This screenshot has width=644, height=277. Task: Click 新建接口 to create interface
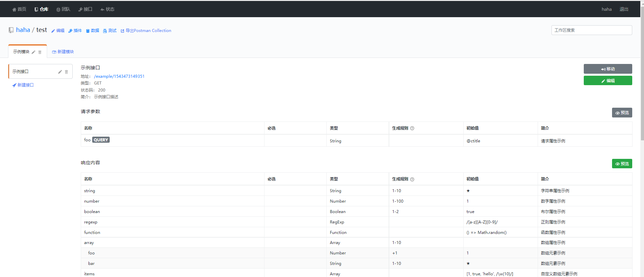pos(23,85)
